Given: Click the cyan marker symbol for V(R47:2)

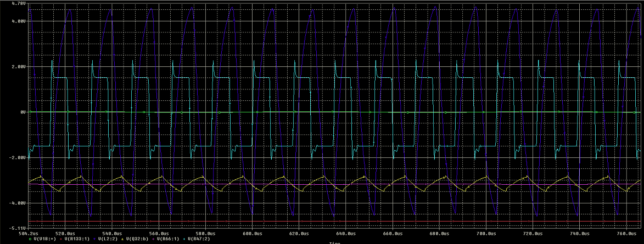Looking at the screenshot, I should click(x=184, y=239).
